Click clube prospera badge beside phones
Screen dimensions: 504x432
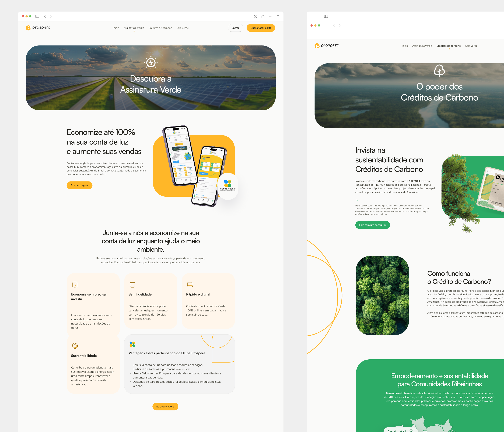pos(228,186)
